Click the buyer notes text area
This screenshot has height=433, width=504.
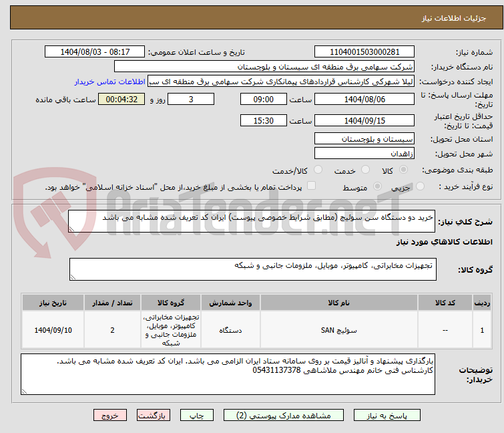pos(228,374)
